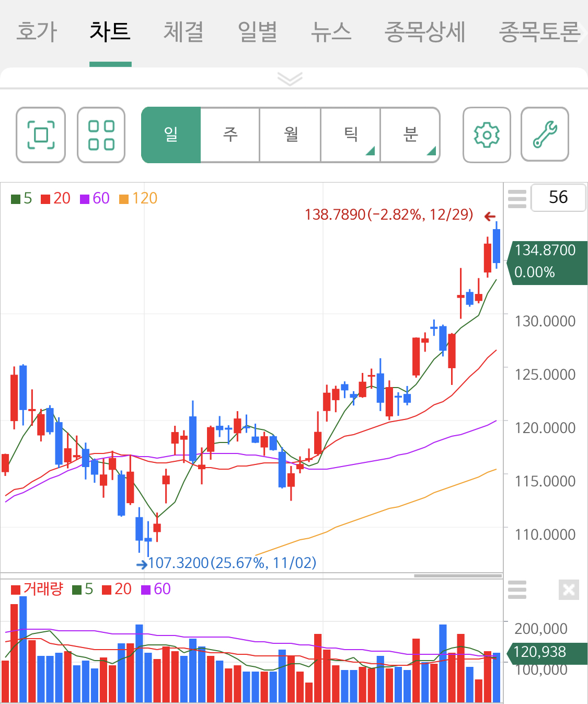Image resolution: width=588 pixels, height=704 pixels.
Task: Select the 월 (monthly) period button
Action: (x=291, y=135)
